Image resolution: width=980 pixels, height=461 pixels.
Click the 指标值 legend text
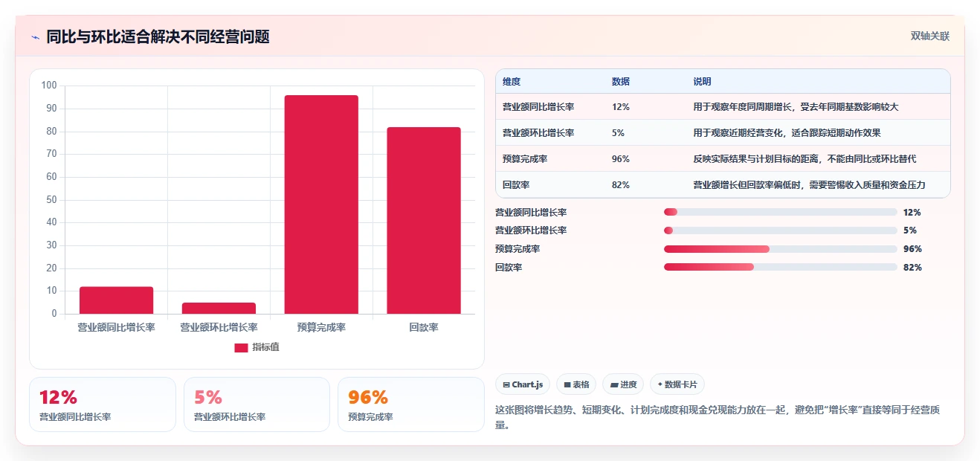coord(265,347)
